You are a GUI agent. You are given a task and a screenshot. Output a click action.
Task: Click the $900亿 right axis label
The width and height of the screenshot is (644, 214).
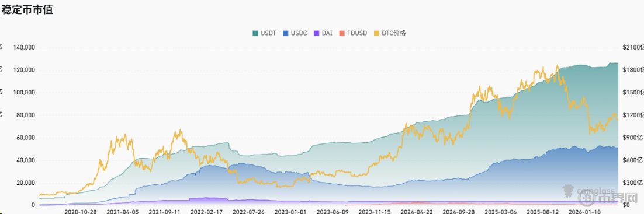[x=632, y=138]
